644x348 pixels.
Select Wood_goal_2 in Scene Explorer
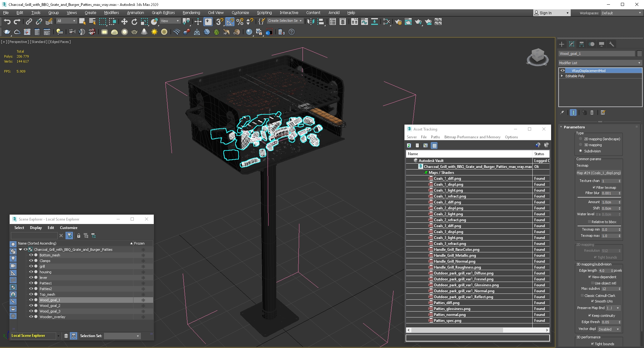tap(50, 305)
